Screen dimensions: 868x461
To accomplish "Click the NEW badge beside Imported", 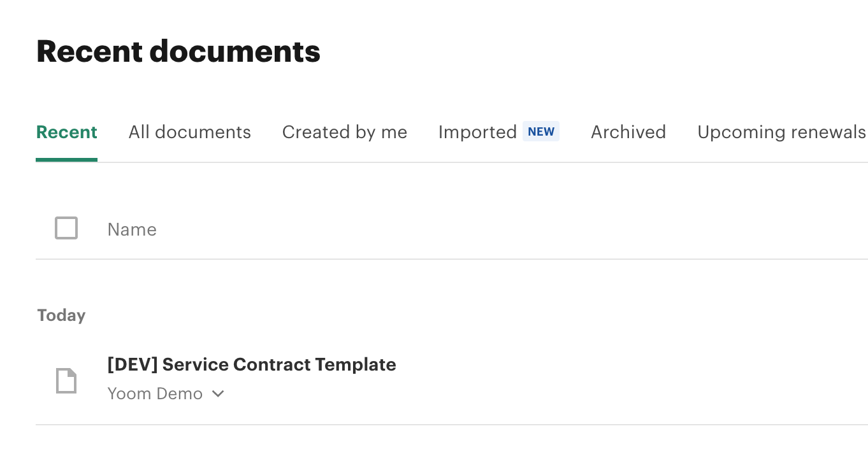I will (541, 132).
